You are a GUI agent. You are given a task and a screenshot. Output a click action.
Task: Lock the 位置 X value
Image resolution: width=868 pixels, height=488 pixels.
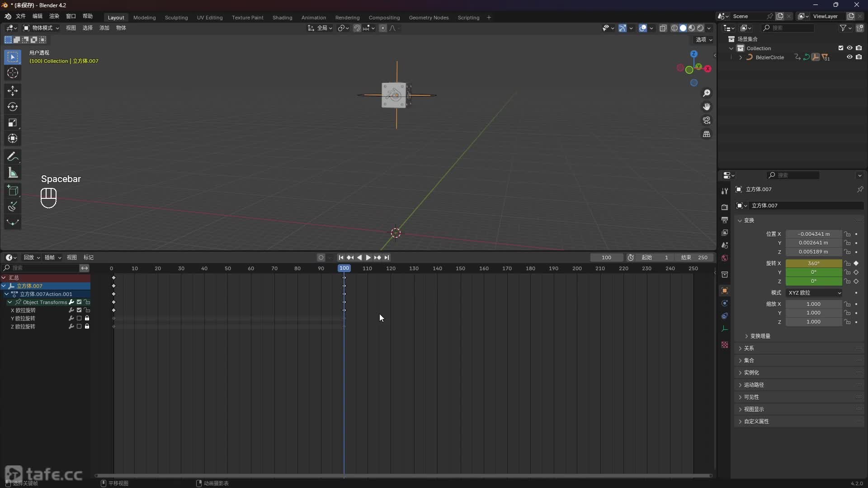848,234
